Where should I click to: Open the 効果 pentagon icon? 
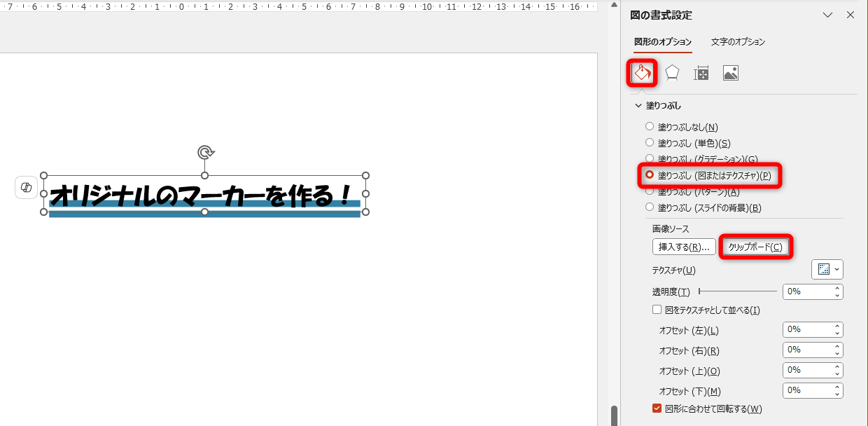(x=671, y=72)
